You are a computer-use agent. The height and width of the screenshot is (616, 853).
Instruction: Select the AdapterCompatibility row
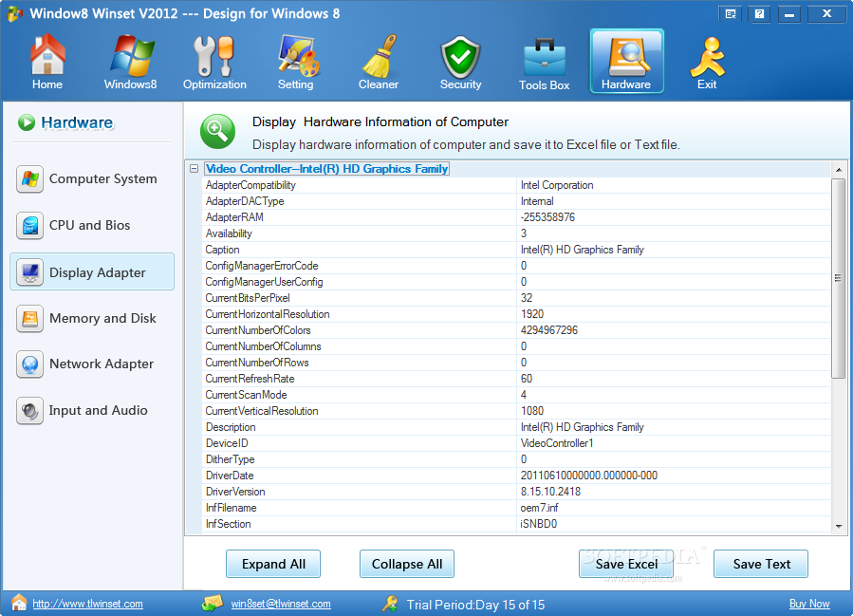(516, 185)
